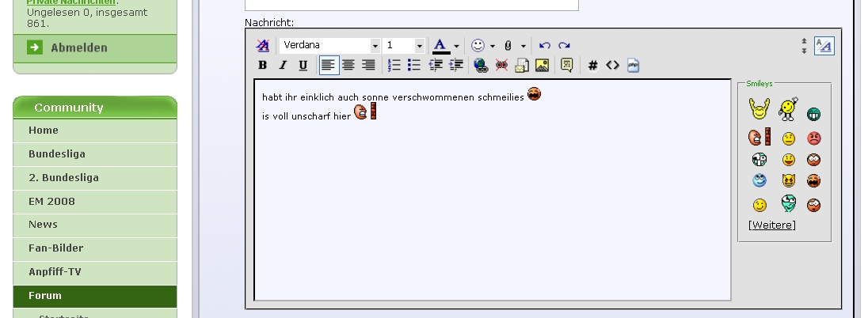The image size is (868, 318).
Task: Toggle italic formatting
Action: click(283, 66)
